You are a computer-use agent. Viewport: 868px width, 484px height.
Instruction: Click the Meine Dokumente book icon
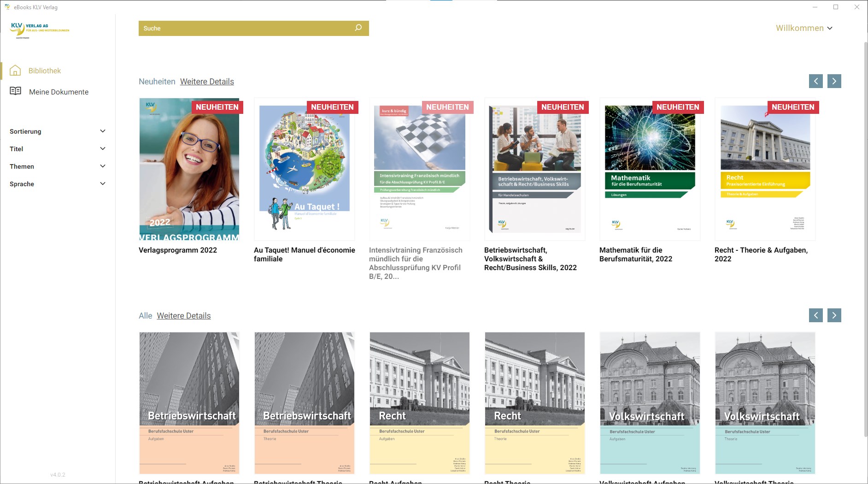pyautogui.click(x=15, y=91)
